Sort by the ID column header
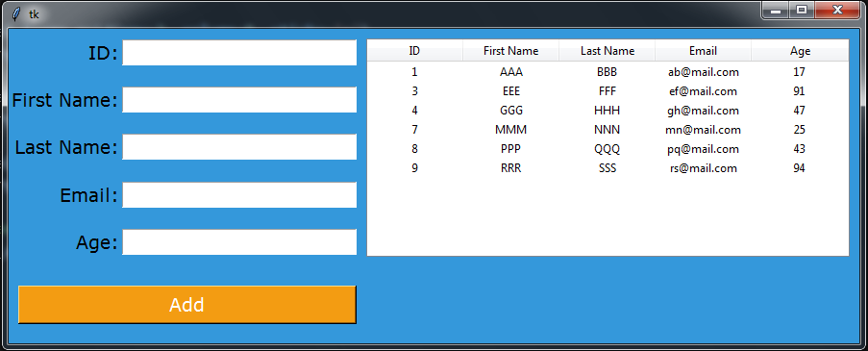The width and height of the screenshot is (868, 351). point(414,51)
